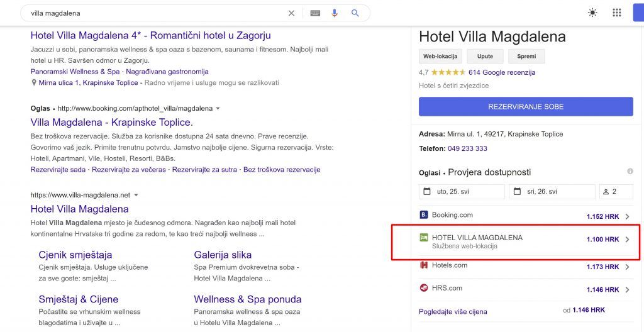The image size is (644, 332).
Task: Open the Hotels.com price chevron
Action: coord(627,267)
